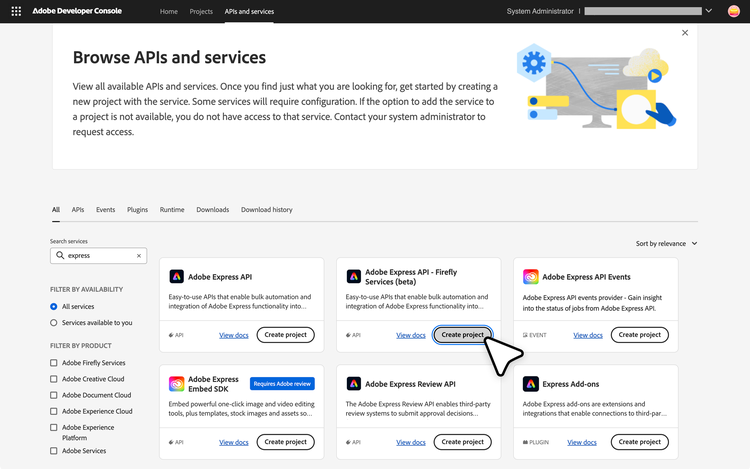Click the System Administrator role label
This screenshot has height=469, width=750.
540,11
